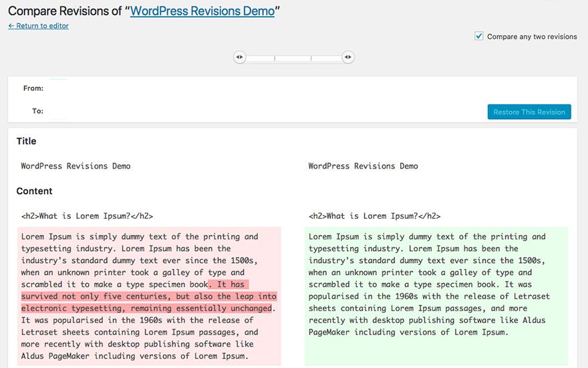Screen dimensions: 588x368
Task: Click the left column h2 heading line
Action: click(x=87, y=216)
